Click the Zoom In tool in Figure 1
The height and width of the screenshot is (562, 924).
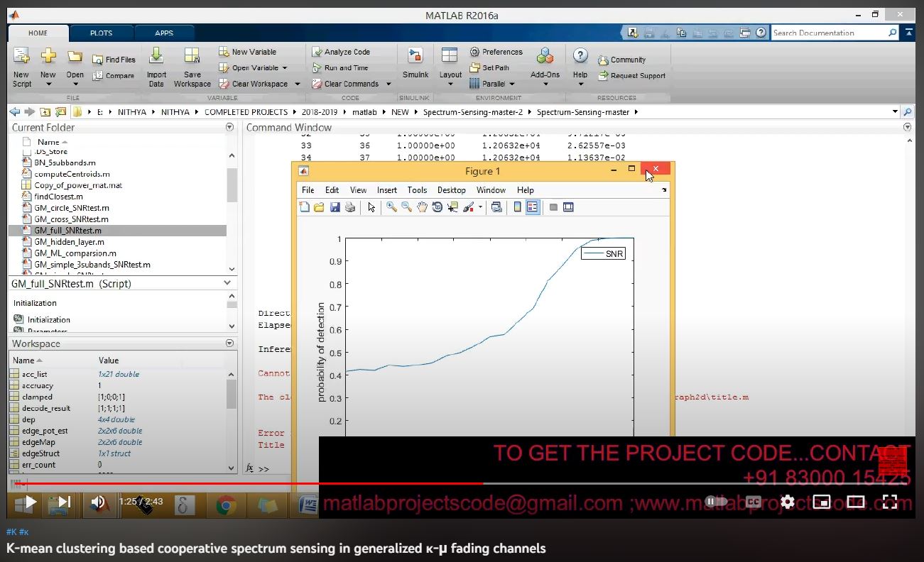coord(391,207)
